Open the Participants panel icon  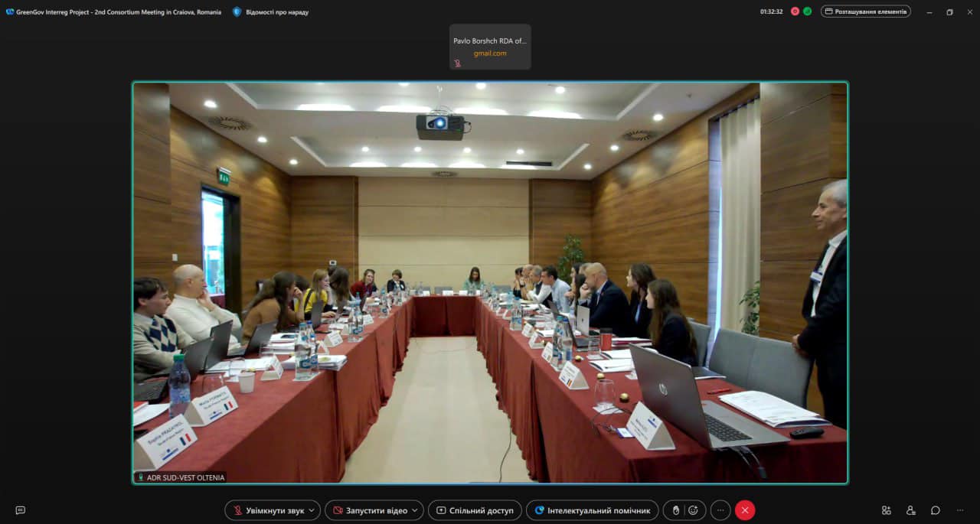(x=911, y=510)
